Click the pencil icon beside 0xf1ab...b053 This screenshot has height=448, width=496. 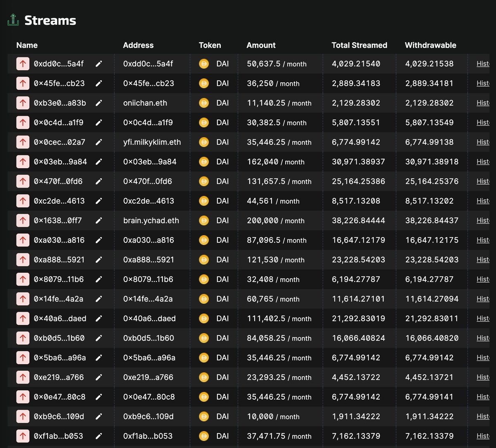tap(98, 436)
